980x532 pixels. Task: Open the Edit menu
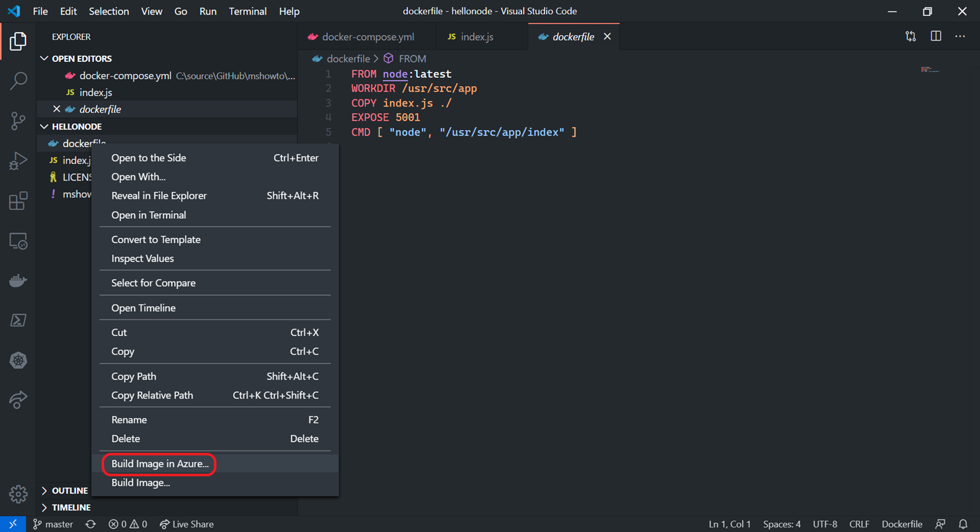click(x=68, y=11)
